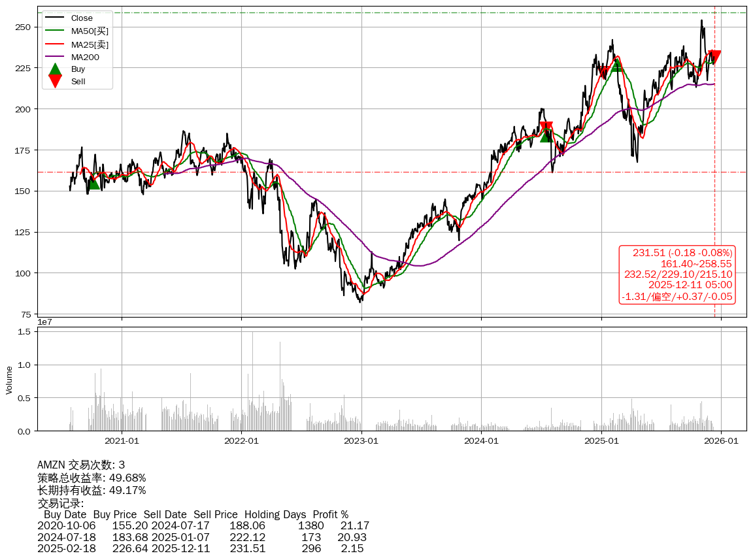Click the Profit % column header

click(330, 514)
